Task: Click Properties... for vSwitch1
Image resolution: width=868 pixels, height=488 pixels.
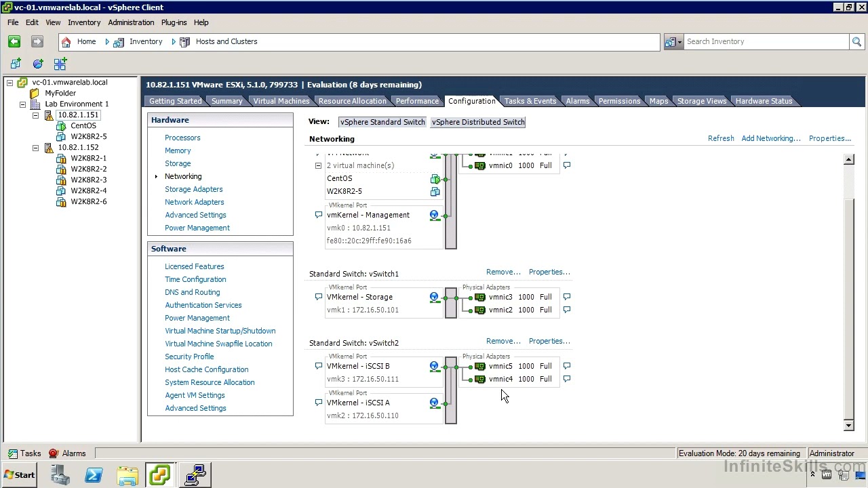Action: pyautogui.click(x=549, y=272)
